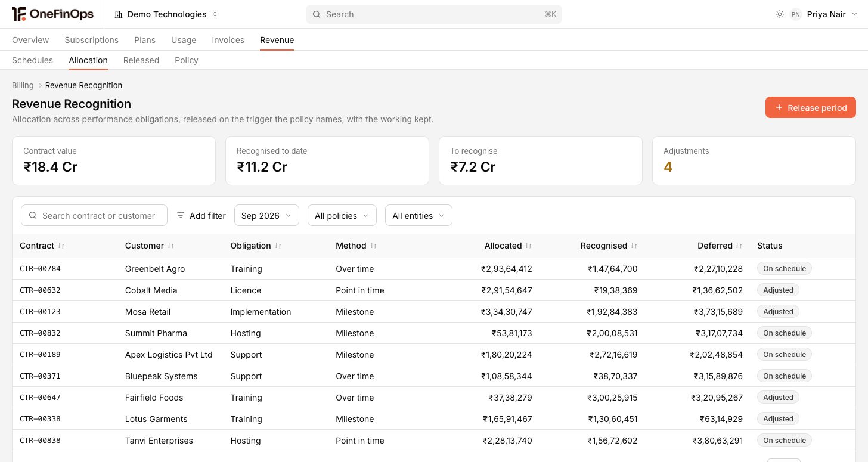Image resolution: width=868 pixels, height=462 pixels.
Task: Open contract CTR-00838
Action: pos(40,441)
